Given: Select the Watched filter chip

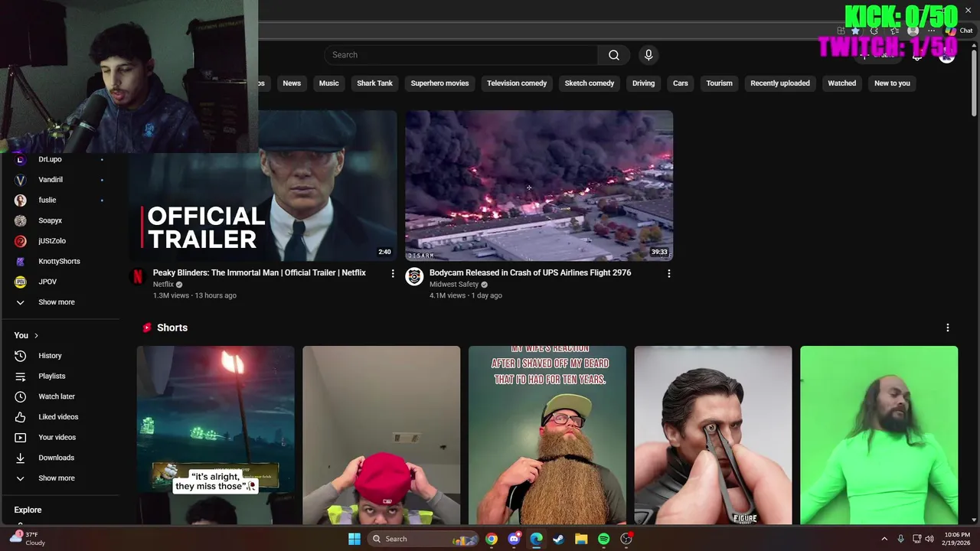Looking at the screenshot, I should point(842,83).
